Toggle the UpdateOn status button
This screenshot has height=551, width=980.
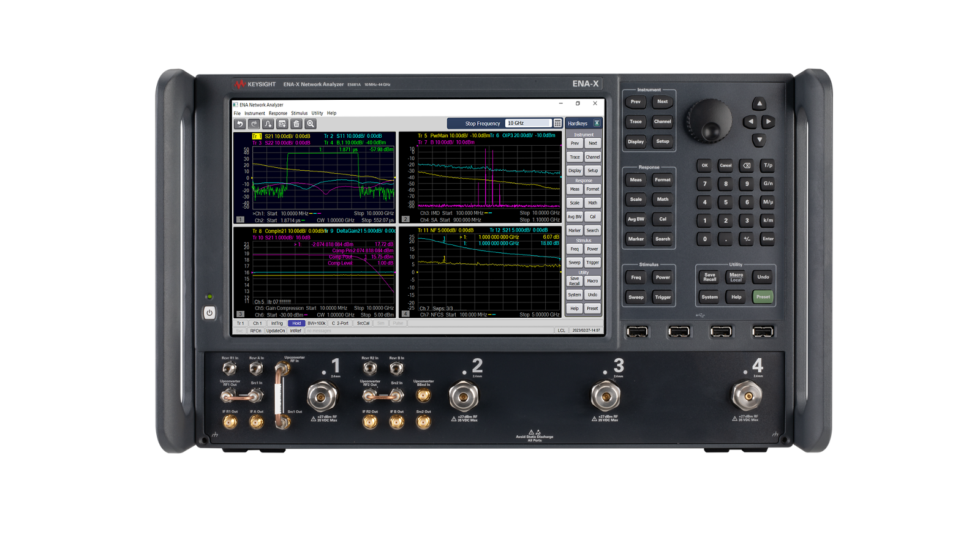click(276, 331)
